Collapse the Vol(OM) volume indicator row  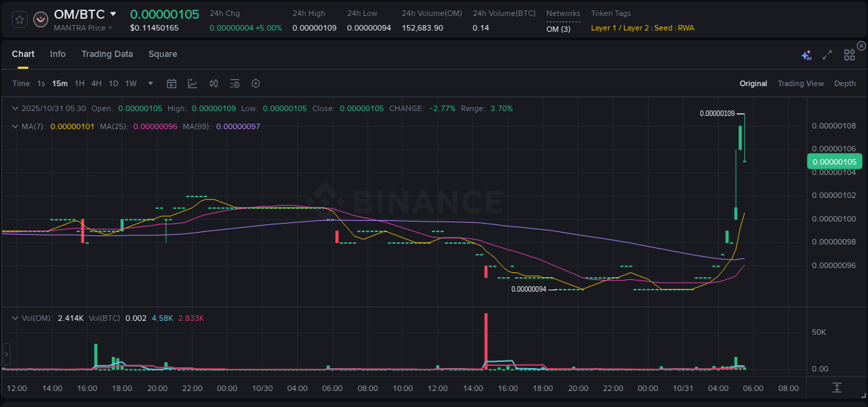(15, 317)
